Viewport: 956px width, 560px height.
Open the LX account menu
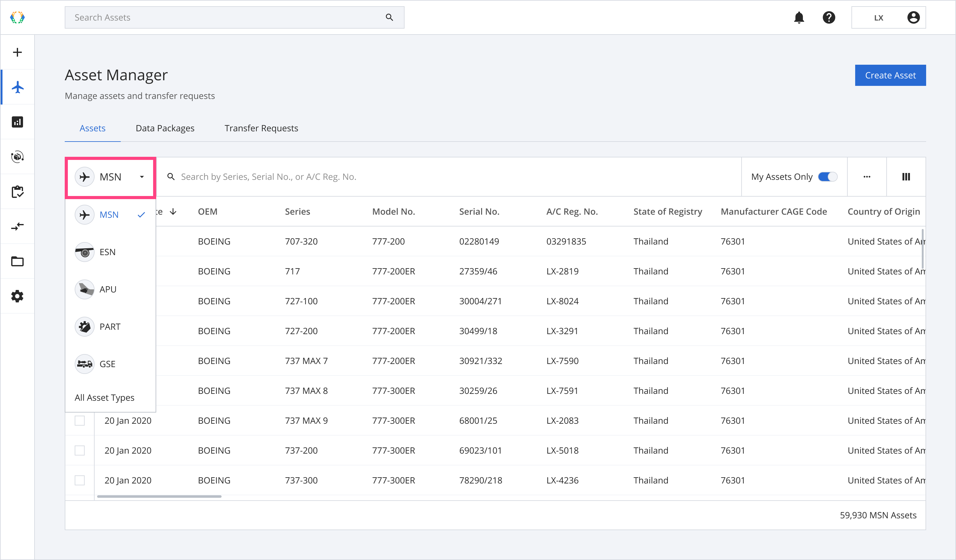(889, 17)
